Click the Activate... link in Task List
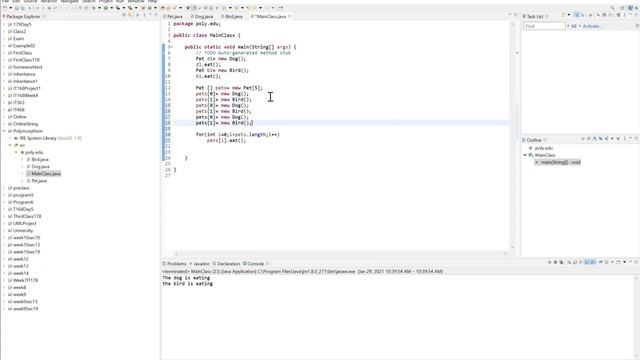The image size is (640, 360). click(x=591, y=26)
